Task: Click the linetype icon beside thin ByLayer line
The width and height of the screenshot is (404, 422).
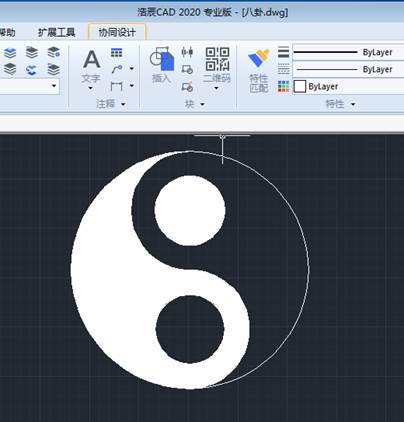Action: click(x=283, y=69)
